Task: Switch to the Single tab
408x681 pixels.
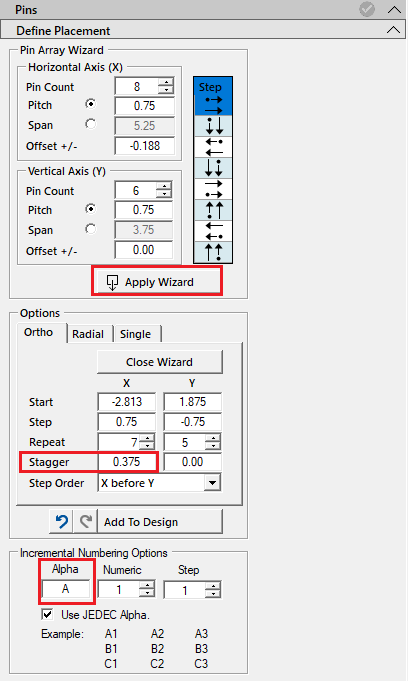Action: pyautogui.click(x=136, y=334)
